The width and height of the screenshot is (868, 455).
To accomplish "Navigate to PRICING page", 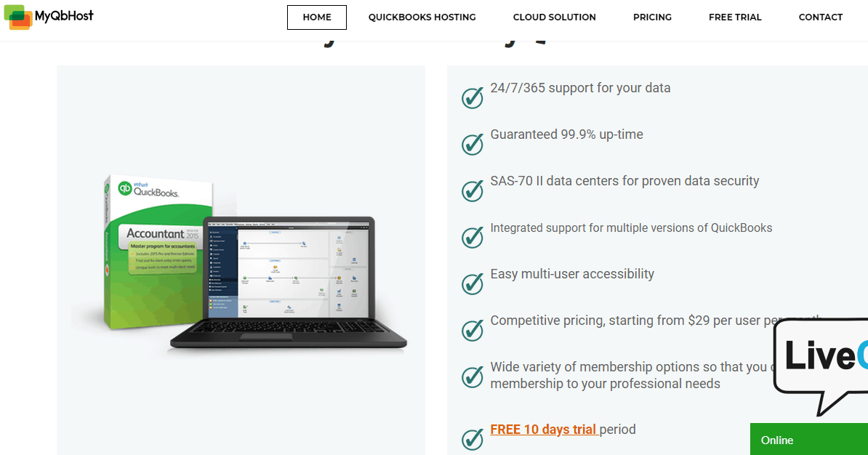I will 652,17.
